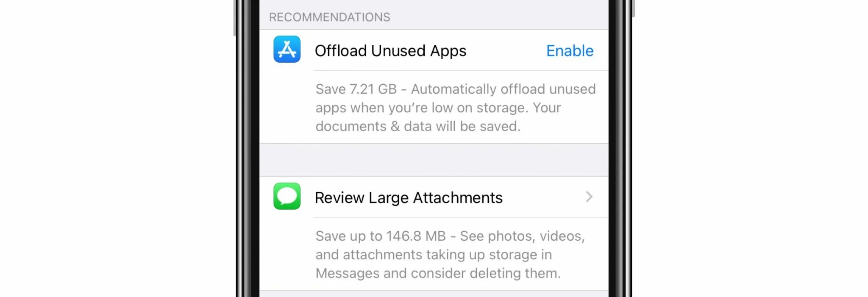The width and height of the screenshot is (868, 297).
Task: Open Review Large Attachments via chevron arrow
Action: 589,197
